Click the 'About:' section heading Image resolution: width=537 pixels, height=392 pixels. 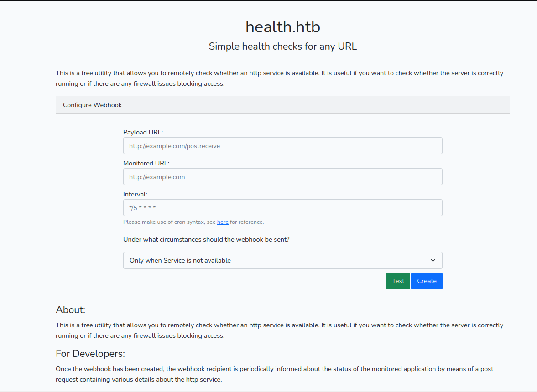coord(71,310)
